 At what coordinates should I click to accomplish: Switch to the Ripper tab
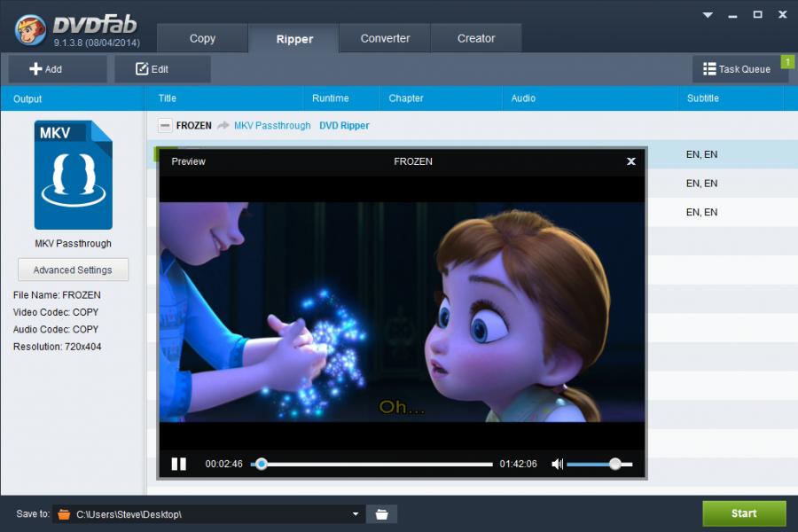click(x=294, y=39)
